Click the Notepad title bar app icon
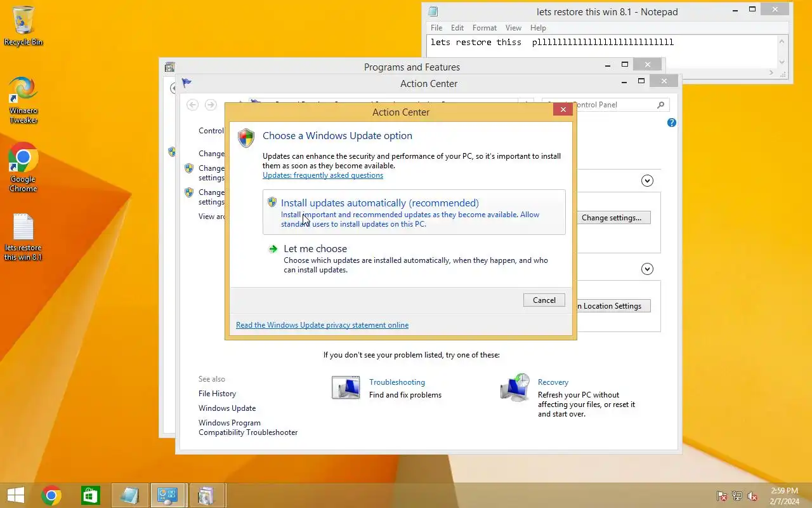The width and height of the screenshot is (812, 508). [433, 11]
